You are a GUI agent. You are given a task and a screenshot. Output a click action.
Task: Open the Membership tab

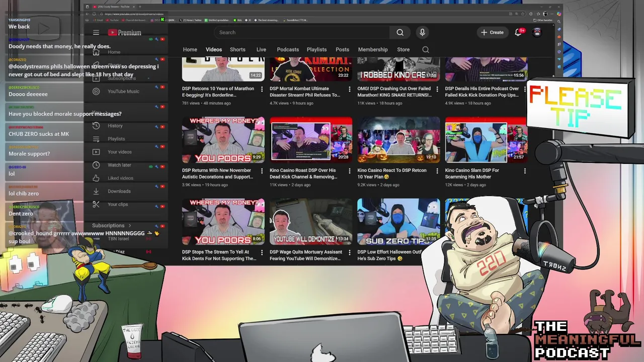pyautogui.click(x=373, y=50)
